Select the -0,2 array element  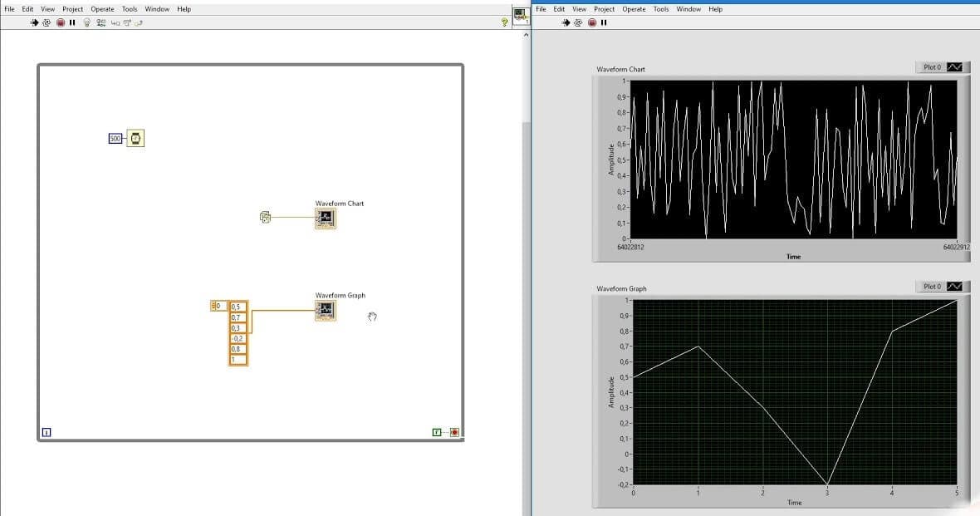pos(238,338)
